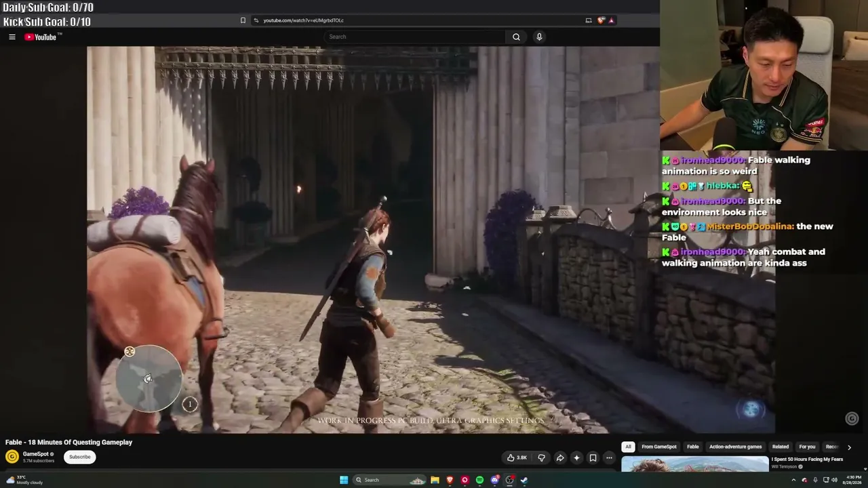Select the All filter chip
Image resolution: width=868 pixels, height=488 pixels.
point(628,447)
